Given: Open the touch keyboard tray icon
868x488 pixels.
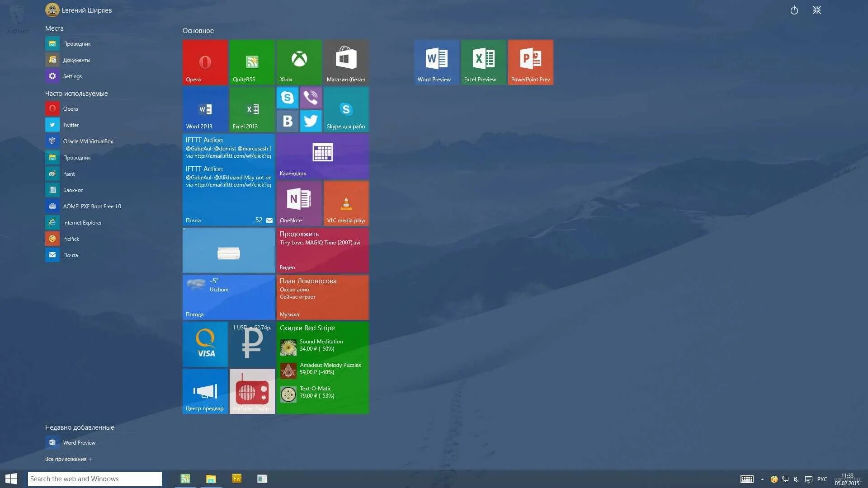Looking at the screenshot, I should [746, 479].
